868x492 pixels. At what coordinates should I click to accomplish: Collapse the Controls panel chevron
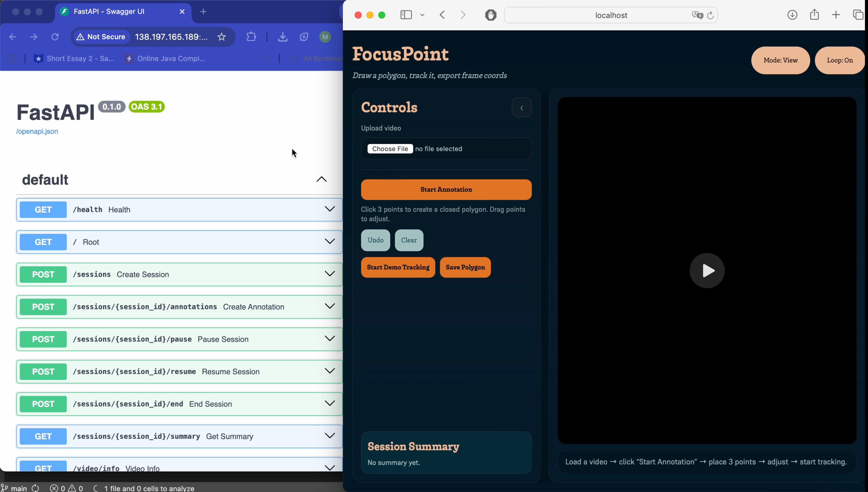[x=521, y=108]
